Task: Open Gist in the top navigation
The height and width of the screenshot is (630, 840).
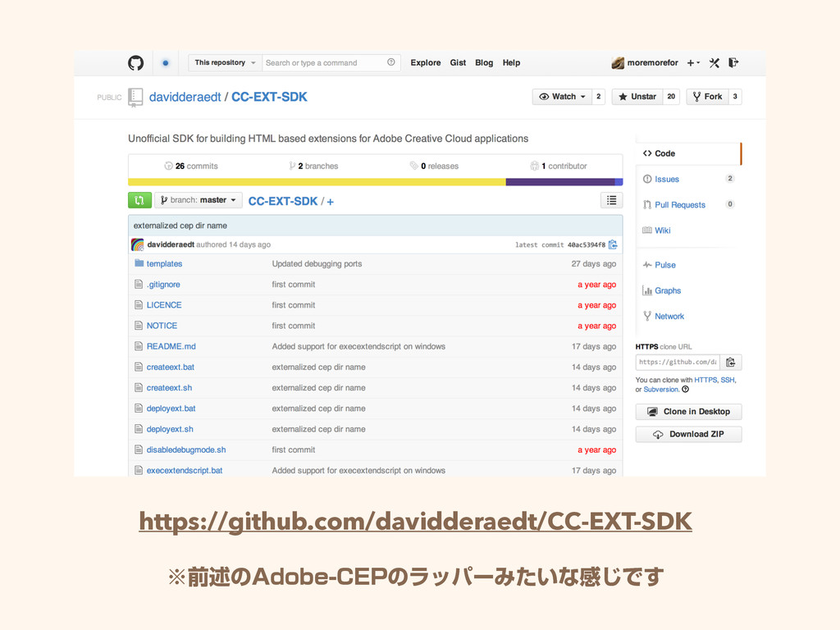Action: (x=458, y=62)
